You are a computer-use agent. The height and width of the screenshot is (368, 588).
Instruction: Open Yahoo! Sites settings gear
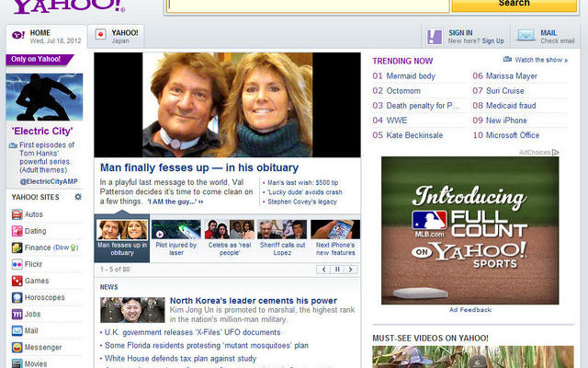pyautogui.click(x=78, y=197)
